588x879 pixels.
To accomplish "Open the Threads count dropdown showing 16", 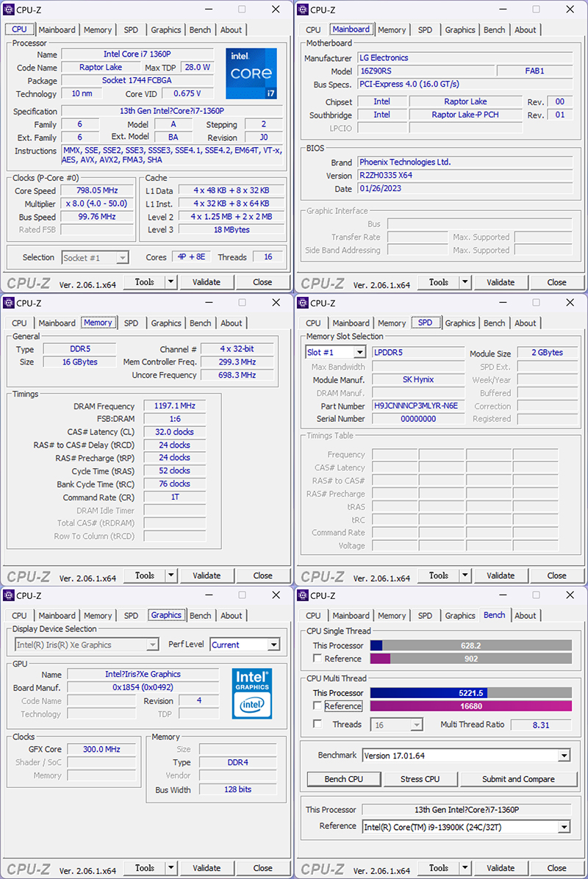I will (417, 725).
